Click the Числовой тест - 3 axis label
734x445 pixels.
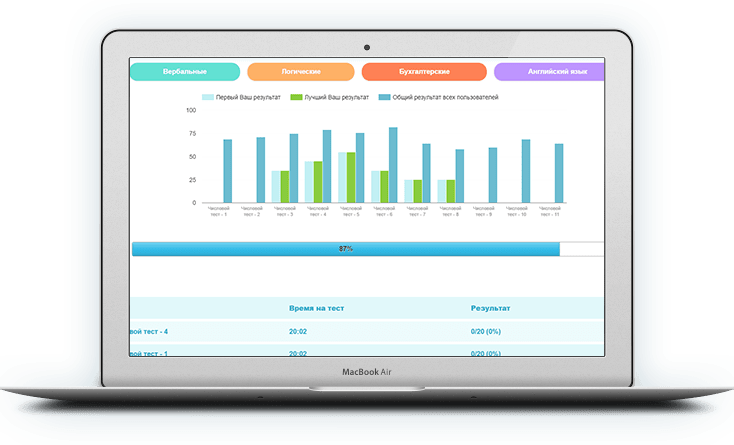tap(285, 211)
